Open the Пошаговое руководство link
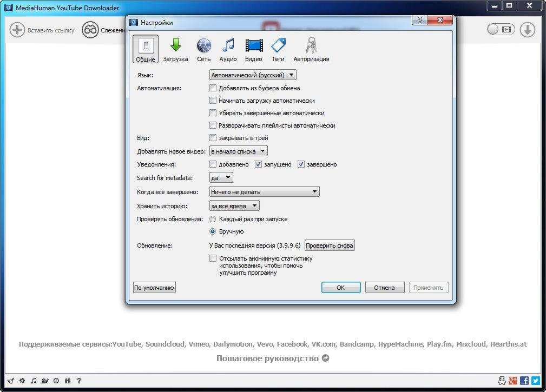This screenshot has width=546, height=392. click(x=273, y=358)
